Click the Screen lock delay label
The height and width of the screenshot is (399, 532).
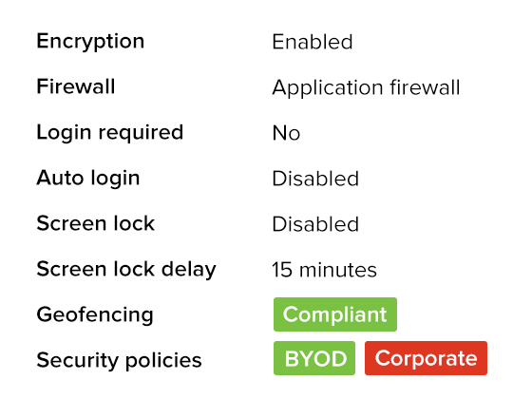click(x=126, y=270)
